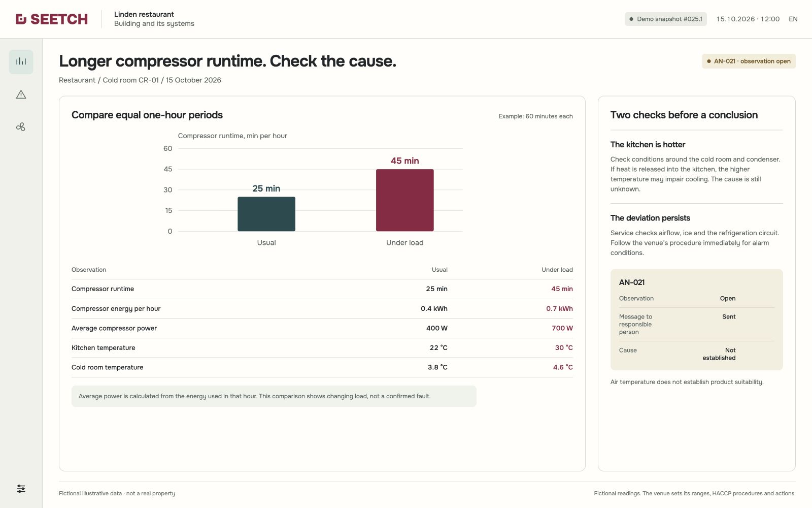This screenshot has height=508, width=812.
Task: Click the 22 °C kitchen temperature value
Action: point(438,348)
